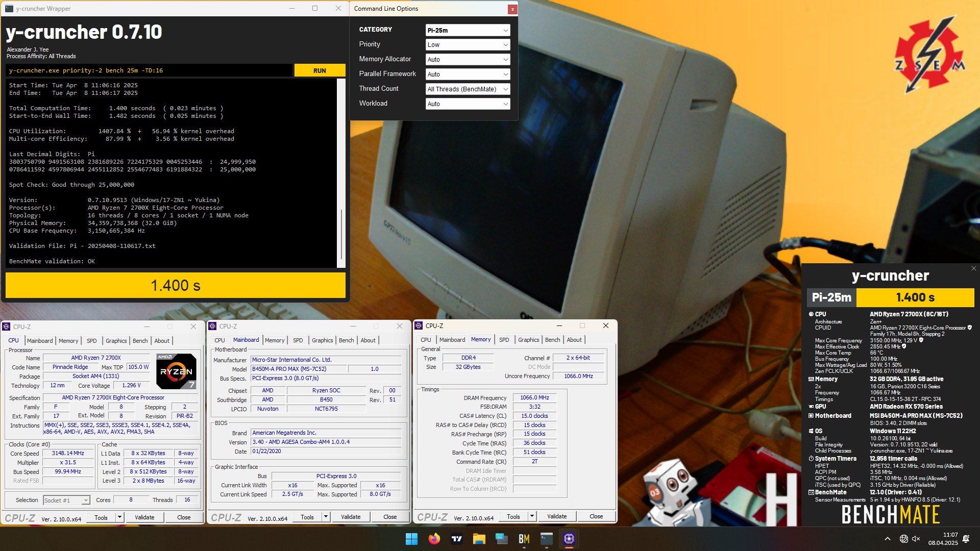The image size is (980, 551).
Task: Close the Command Line Options panel
Action: 512,9
